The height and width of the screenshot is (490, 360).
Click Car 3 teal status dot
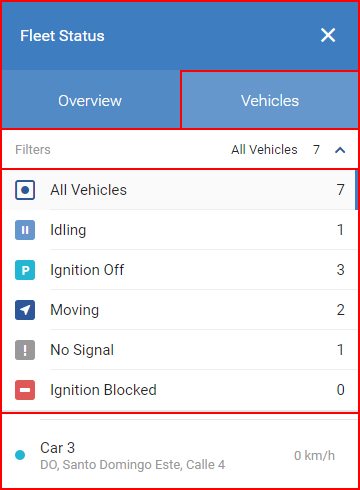pyautogui.click(x=20, y=455)
